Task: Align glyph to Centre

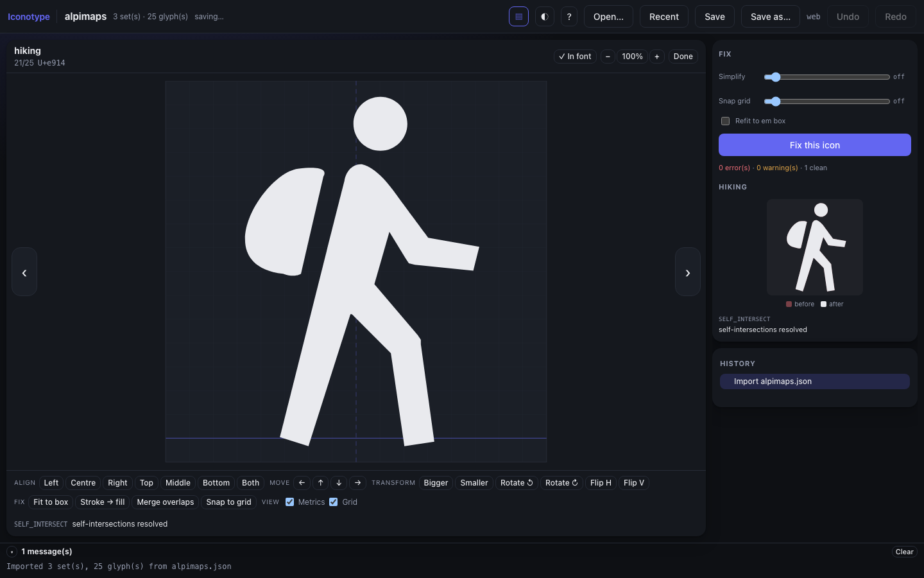Action: pyautogui.click(x=83, y=483)
